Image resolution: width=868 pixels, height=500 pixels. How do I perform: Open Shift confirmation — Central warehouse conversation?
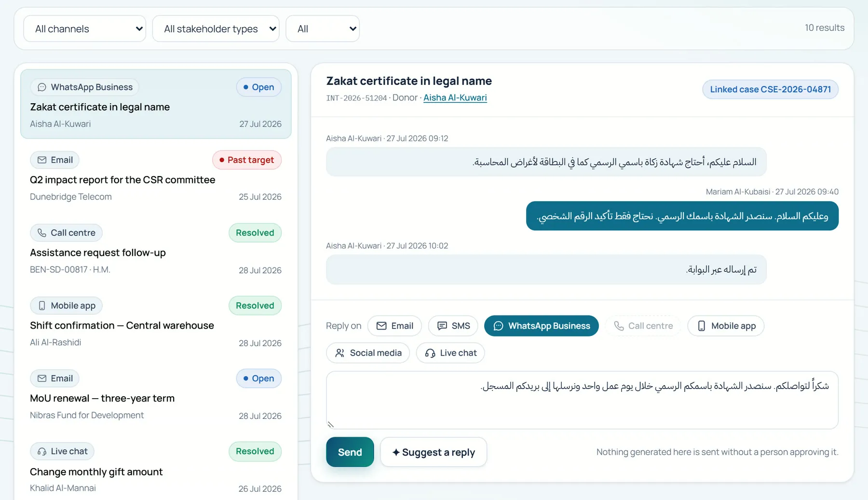[x=156, y=323]
